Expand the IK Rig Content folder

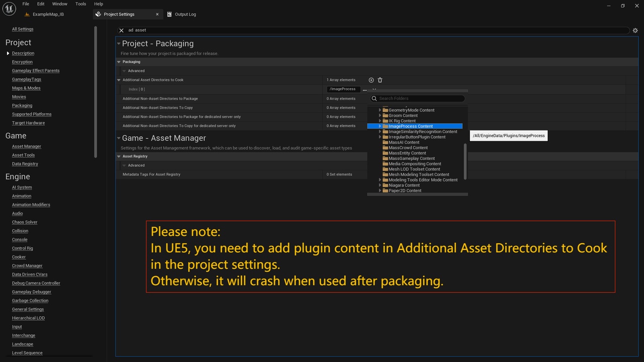(380, 121)
